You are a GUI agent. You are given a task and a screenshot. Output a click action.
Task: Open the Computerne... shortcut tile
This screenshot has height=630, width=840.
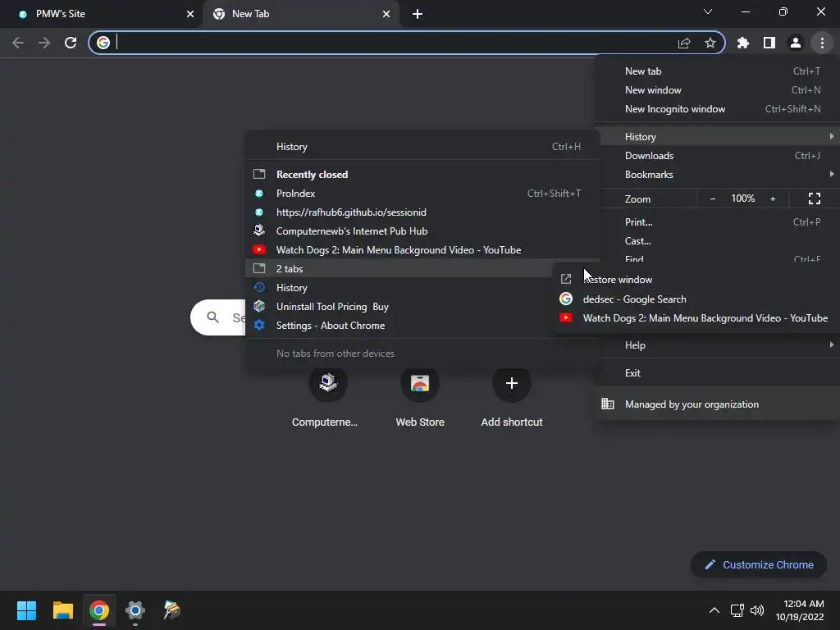click(328, 396)
